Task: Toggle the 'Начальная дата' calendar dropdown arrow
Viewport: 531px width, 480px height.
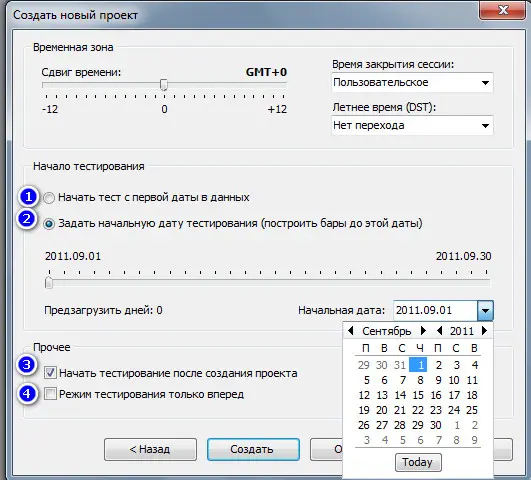Action: 485,310
